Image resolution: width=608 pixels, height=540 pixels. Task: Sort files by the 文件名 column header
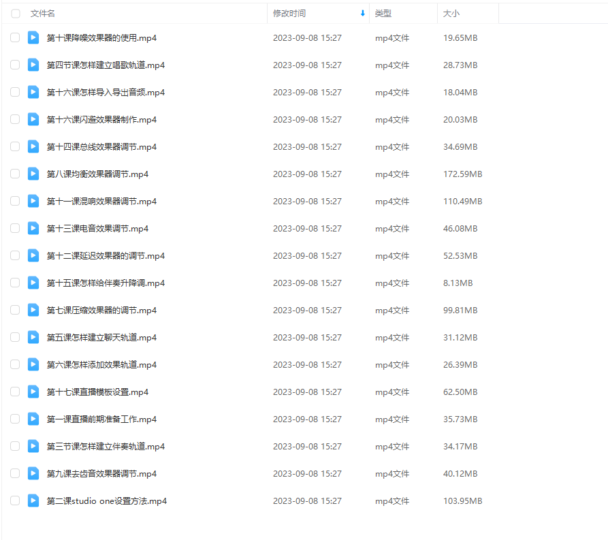(x=43, y=14)
